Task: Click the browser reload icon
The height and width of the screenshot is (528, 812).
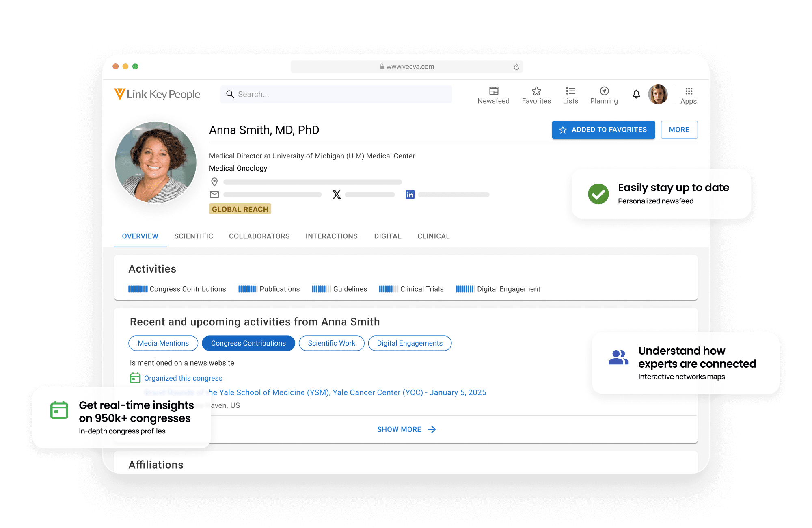Action: pyautogui.click(x=516, y=67)
